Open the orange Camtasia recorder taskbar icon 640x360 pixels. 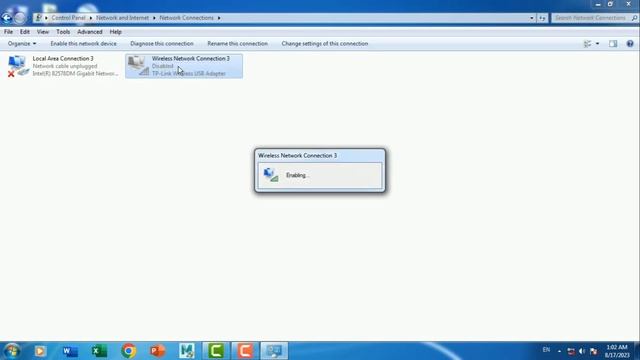pos(245,351)
